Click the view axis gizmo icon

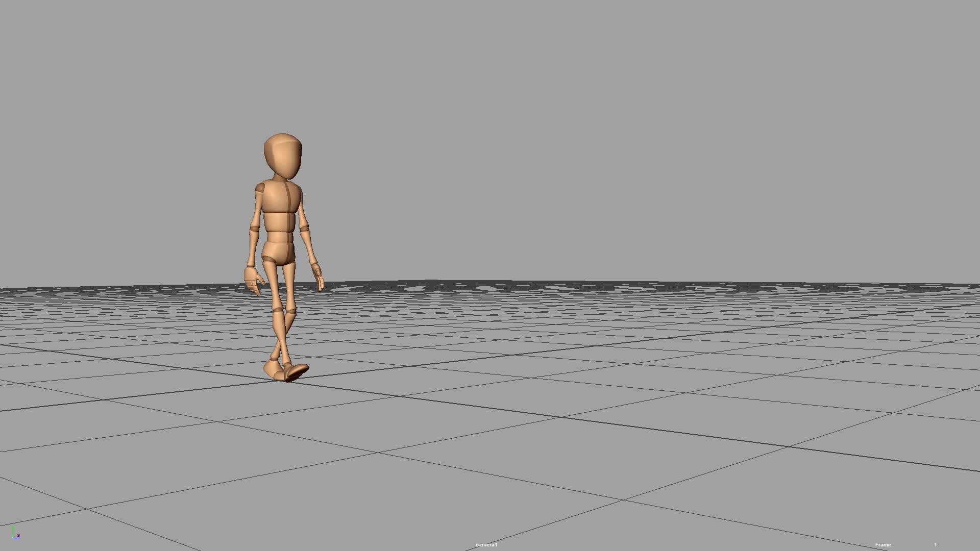(15, 533)
